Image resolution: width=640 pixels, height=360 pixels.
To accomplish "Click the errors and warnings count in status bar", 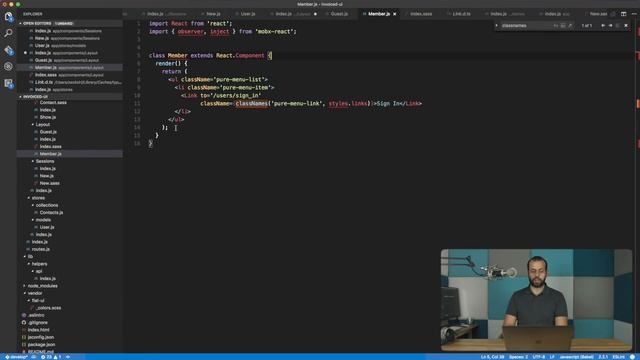I will (x=51, y=357).
